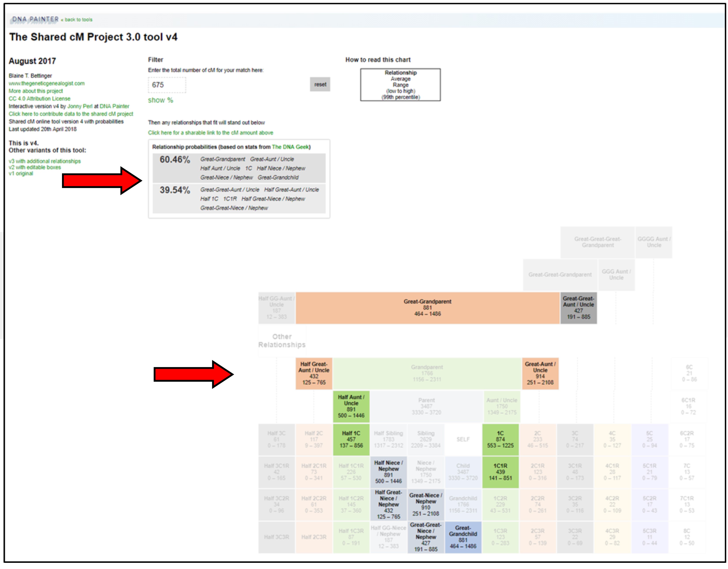Open the v1 original variant link
This screenshot has height=569, width=728.
click(x=21, y=173)
